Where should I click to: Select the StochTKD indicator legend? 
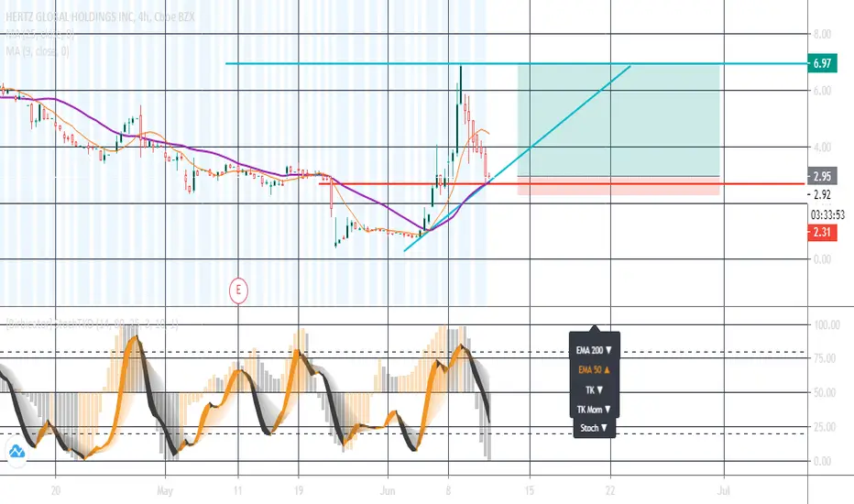click(92, 324)
